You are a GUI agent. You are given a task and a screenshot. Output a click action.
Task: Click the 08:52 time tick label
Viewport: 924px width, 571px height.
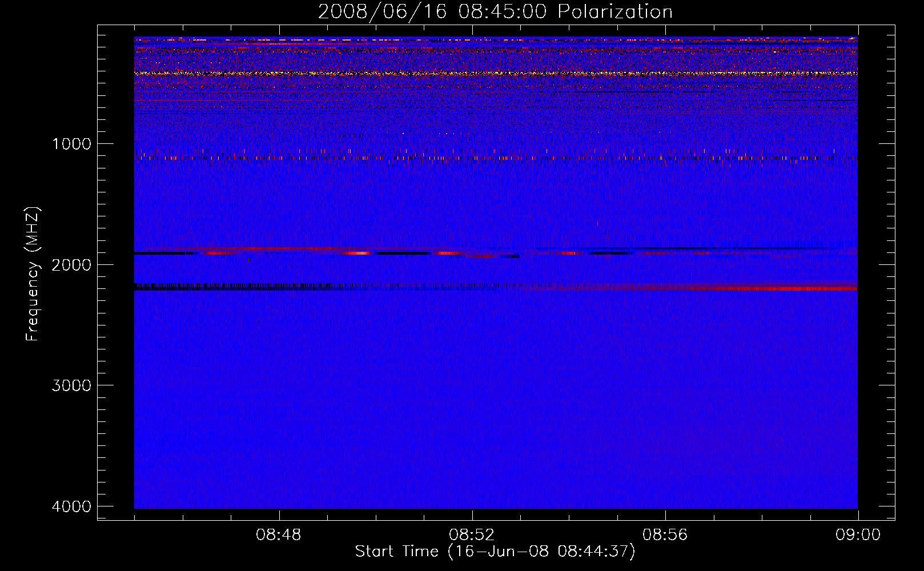click(x=472, y=535)
